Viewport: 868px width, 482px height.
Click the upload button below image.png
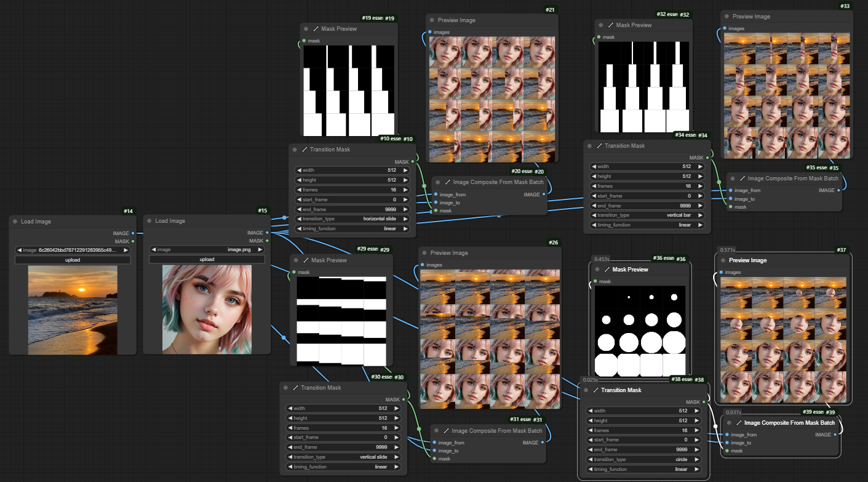[x=207, y=260]
